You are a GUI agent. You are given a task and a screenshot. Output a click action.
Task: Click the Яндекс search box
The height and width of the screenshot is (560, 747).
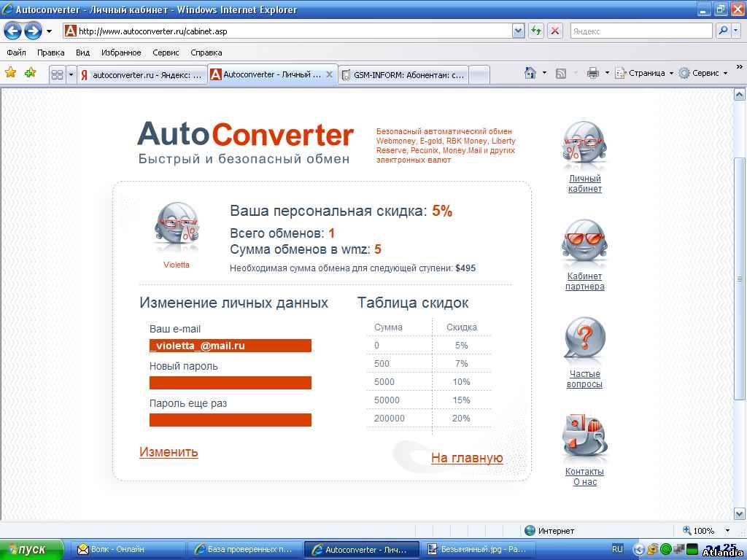coord(640,31)
